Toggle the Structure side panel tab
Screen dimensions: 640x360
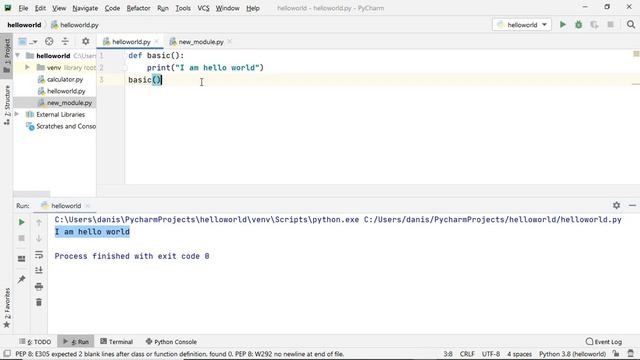tap(7, 105)
